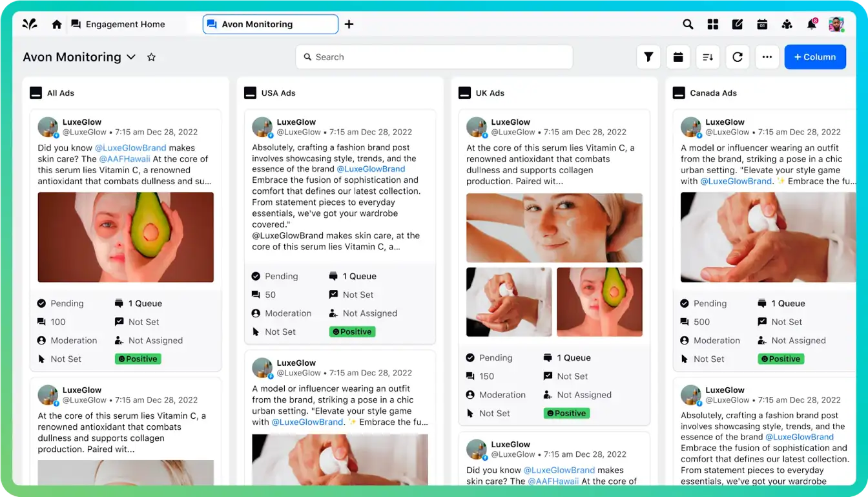
Task: Click the Sprinklr leaf logo
Action: coord(30,25)
